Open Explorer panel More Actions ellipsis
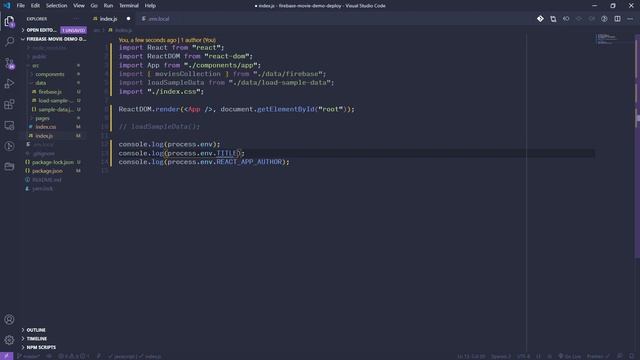This screenshot has width=640, height=360. click(77, 19)
